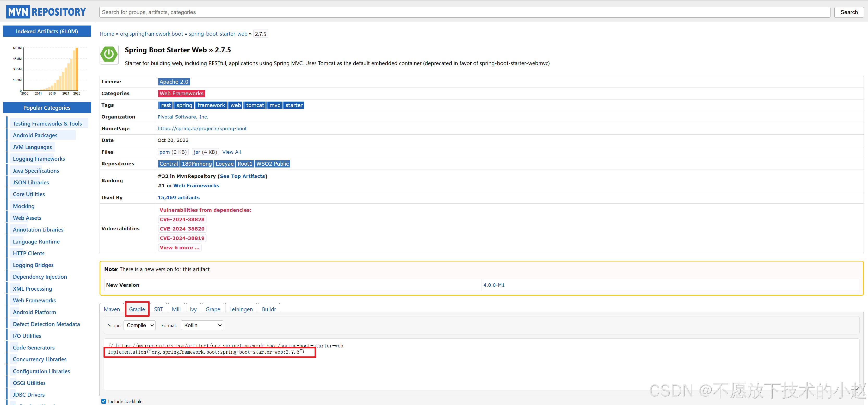868x405 pixels.
Task: Click the web tag
Action: [235, 105]
